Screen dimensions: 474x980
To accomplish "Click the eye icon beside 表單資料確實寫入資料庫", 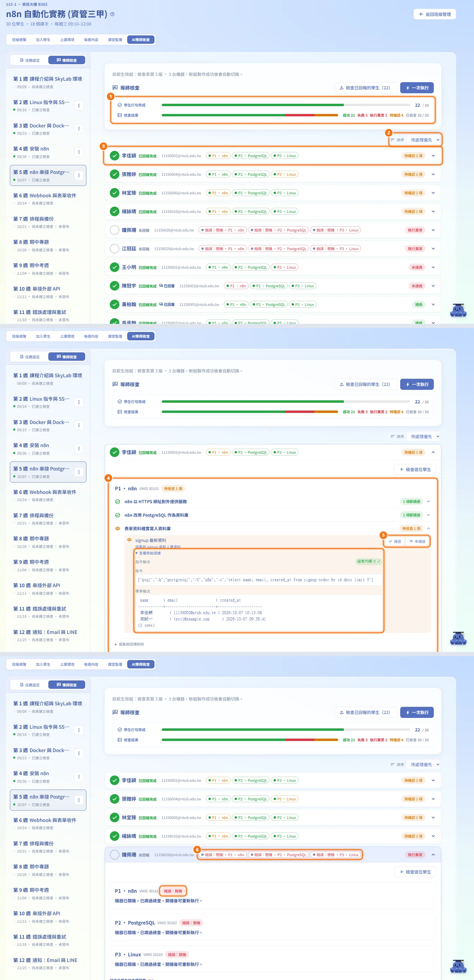I will [x=118, y=528].
